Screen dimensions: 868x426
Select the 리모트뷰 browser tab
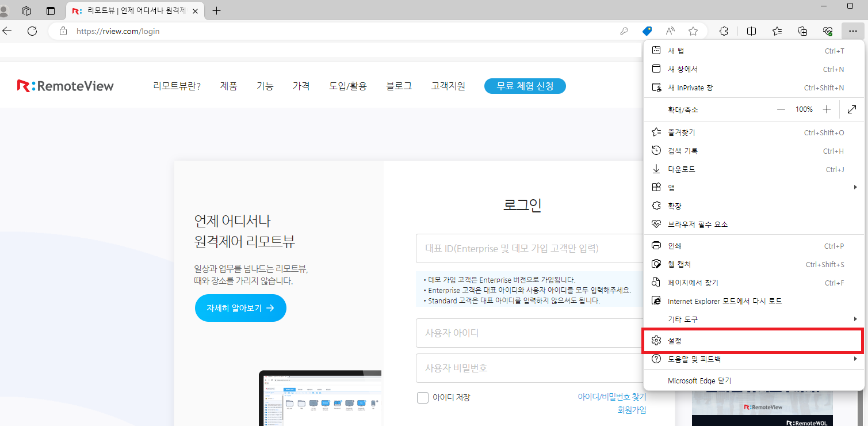pyautogui.click(x=135, y=10)
